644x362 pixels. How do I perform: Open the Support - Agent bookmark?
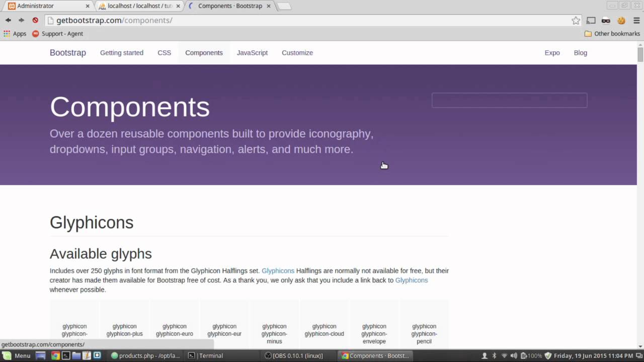pos(57,34)
